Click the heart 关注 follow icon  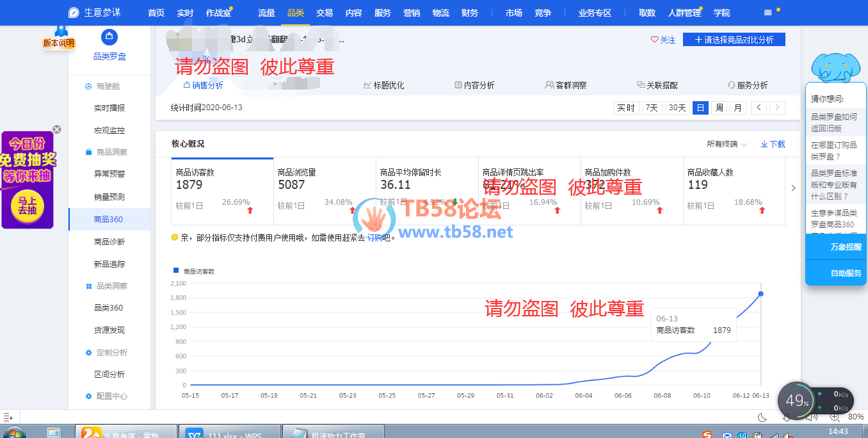pos(655,40)
